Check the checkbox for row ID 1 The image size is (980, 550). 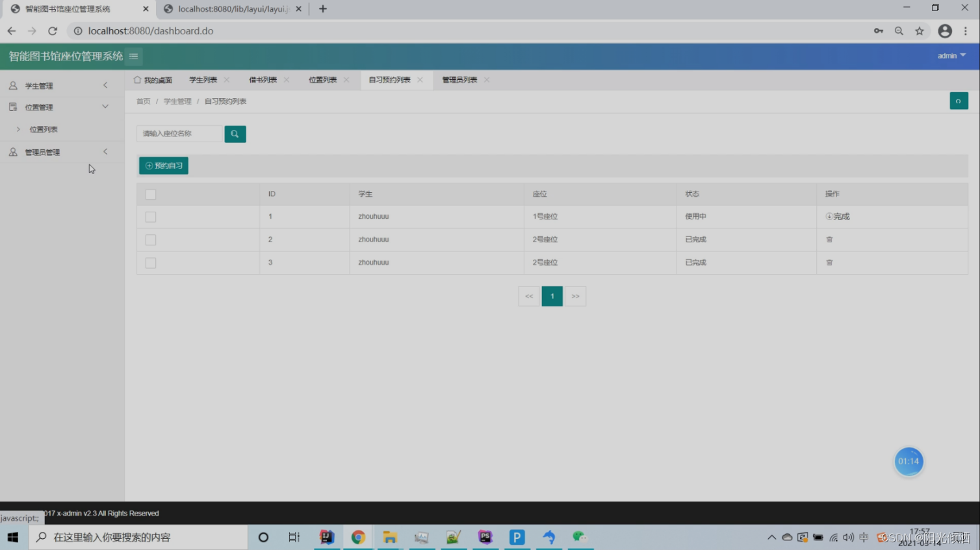click(x=151, y=217)
